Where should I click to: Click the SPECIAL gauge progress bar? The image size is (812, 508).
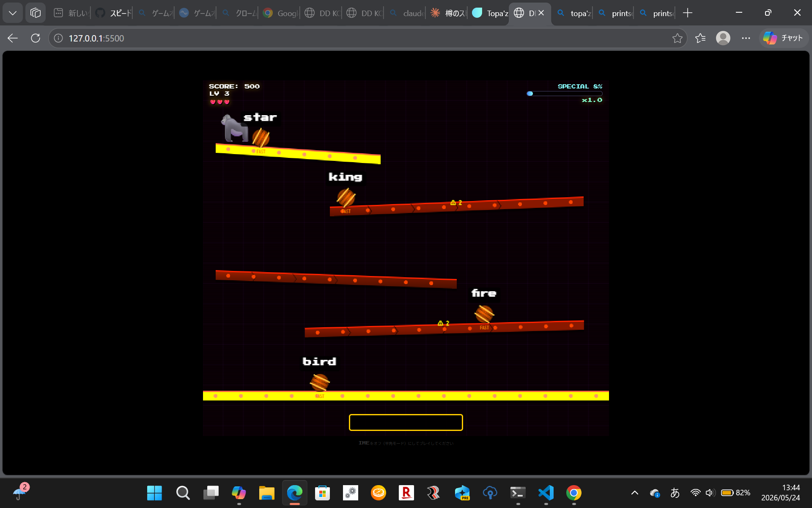565,94
